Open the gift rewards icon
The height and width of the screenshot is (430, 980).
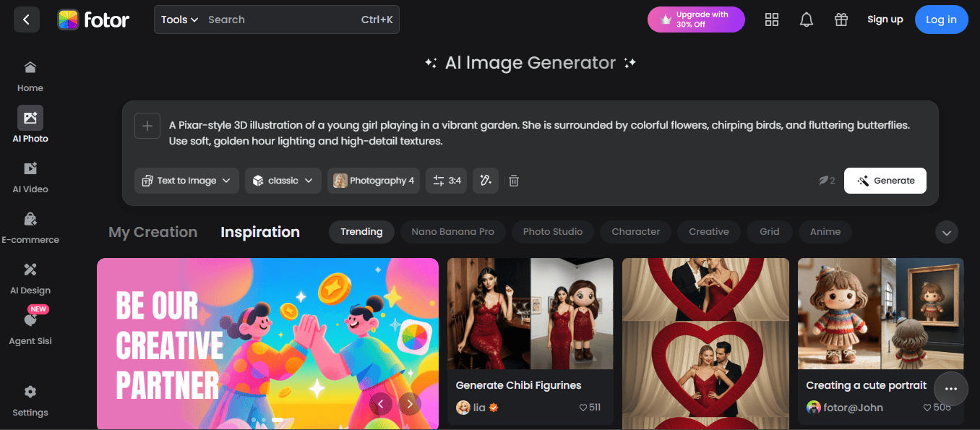tap(841, 20)
